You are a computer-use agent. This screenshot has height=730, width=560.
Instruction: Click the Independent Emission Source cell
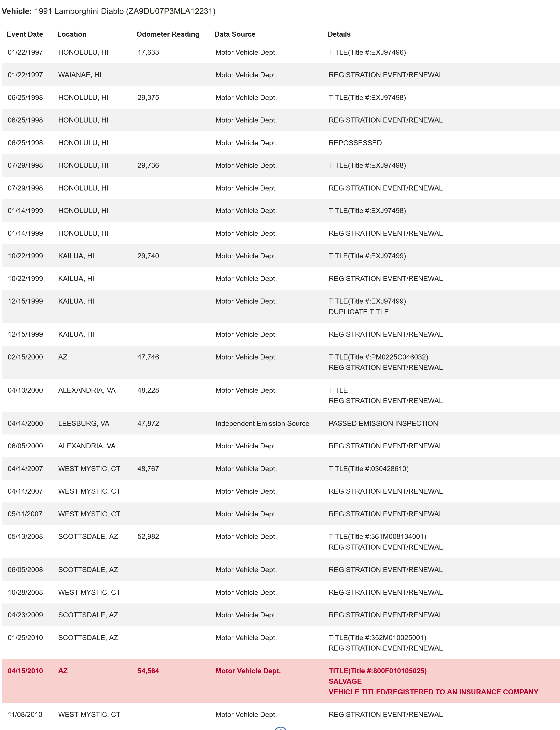(262, 423)
